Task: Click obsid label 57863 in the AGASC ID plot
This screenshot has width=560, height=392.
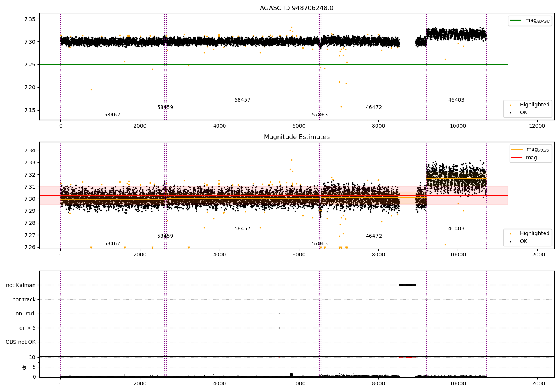Action: pyautogui.click(x=320, y=115)
